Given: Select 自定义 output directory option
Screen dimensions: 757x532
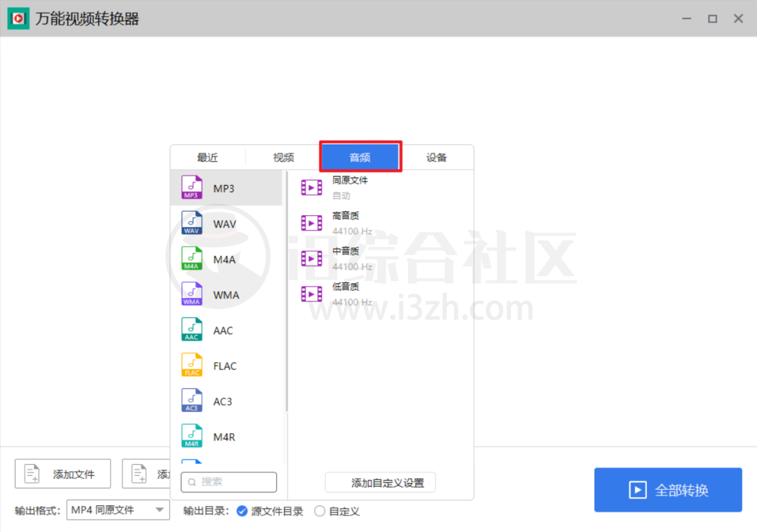Looking at the screenshot, I should click(336, 511).
